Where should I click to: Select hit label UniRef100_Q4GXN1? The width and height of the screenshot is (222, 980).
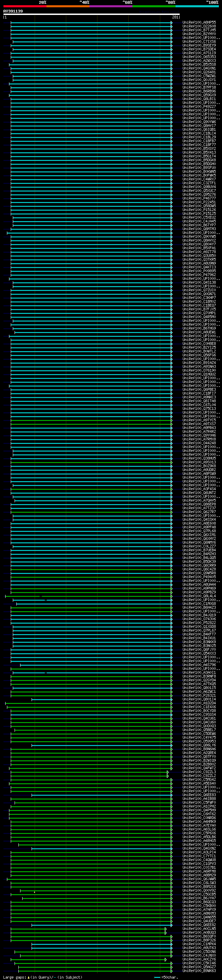[x=199, y=68]
